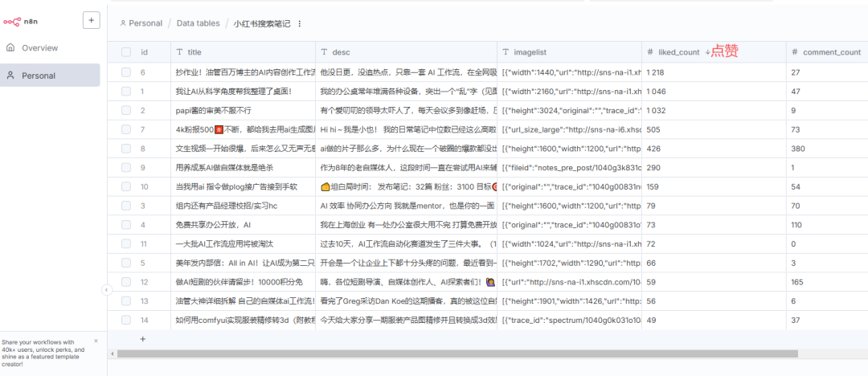Check the row with id 10

126,186
